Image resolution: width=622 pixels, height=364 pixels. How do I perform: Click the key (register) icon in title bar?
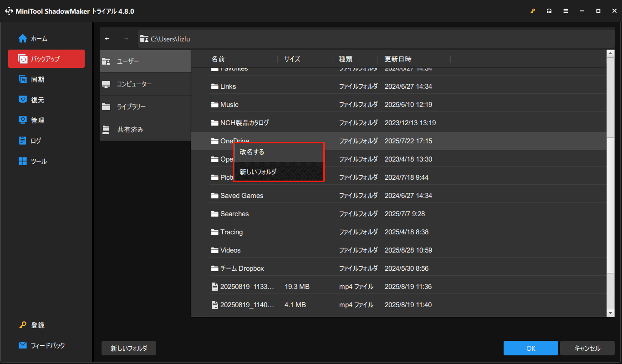(533, 11)
